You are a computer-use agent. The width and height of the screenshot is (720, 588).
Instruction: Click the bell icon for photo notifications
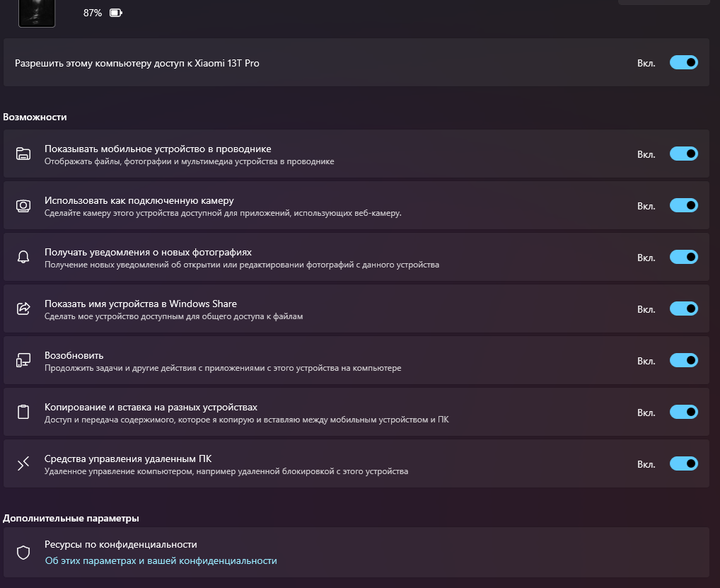point(23,258)
